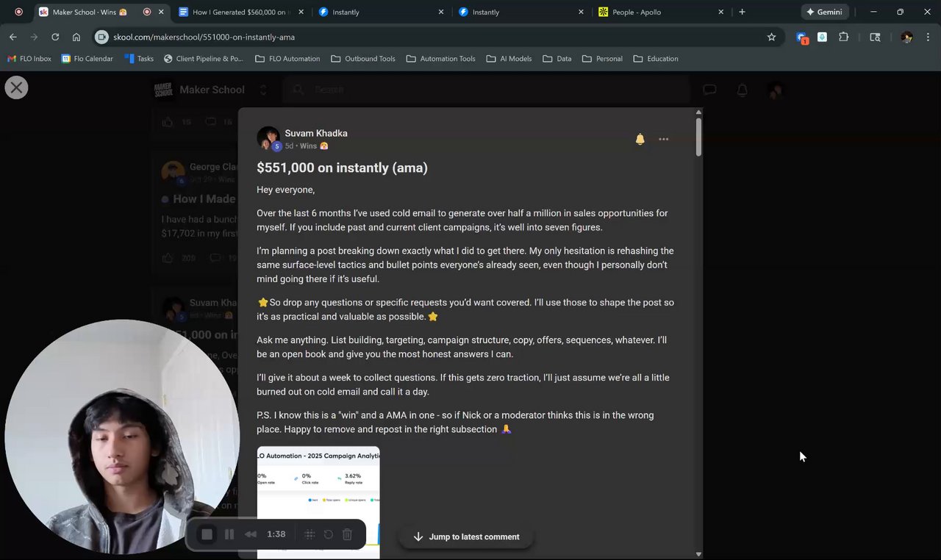941x560 pixels.
Task: Click the restart recording icon
Action: pyautogui.click(x=329, y=534)
